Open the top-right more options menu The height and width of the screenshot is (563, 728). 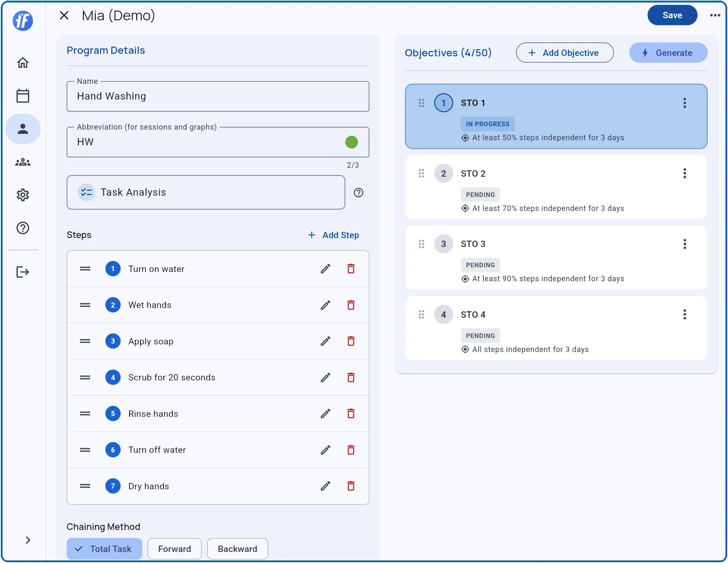[715, 15]
